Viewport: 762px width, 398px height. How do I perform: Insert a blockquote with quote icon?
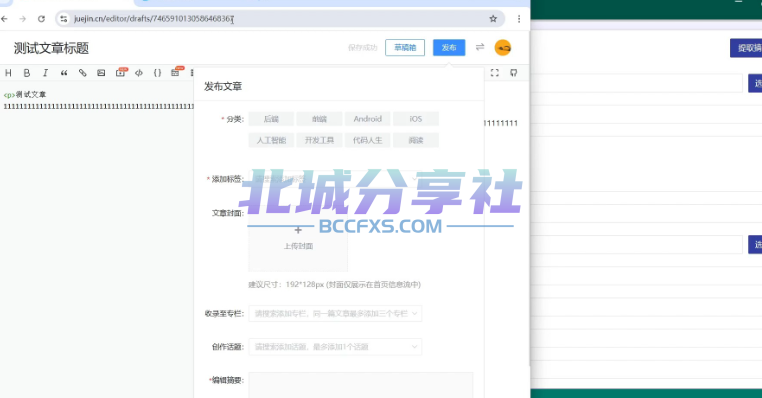(x=64, y=73)
